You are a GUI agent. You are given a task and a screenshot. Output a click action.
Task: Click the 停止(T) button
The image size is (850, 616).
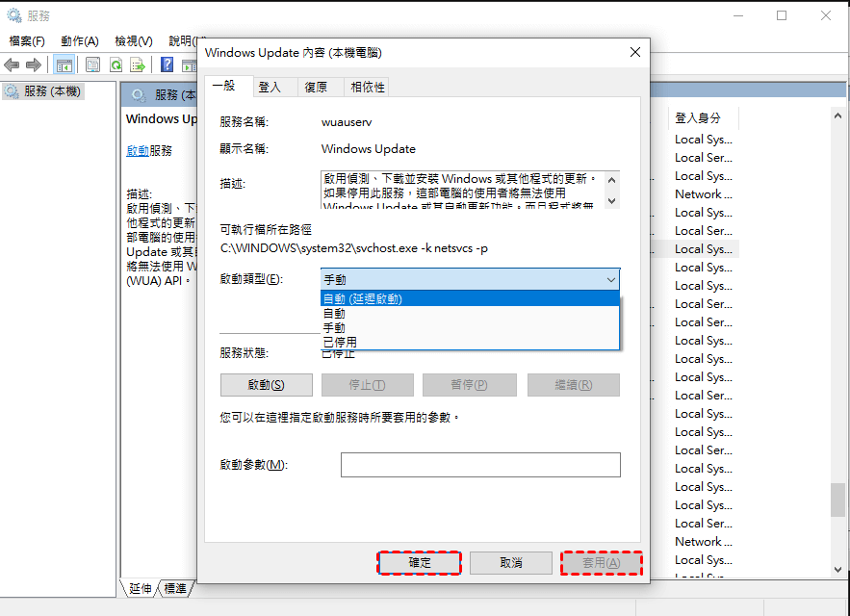[367, 385]
